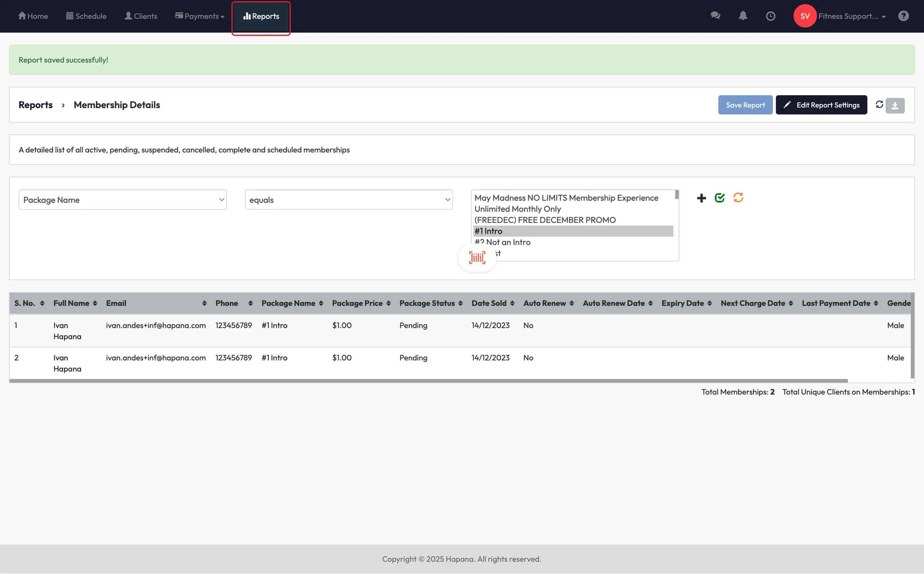This screenshot has height=574, width=924.
Task: Click the Reports breadcrumb link
Action: [x=35, y=105]
